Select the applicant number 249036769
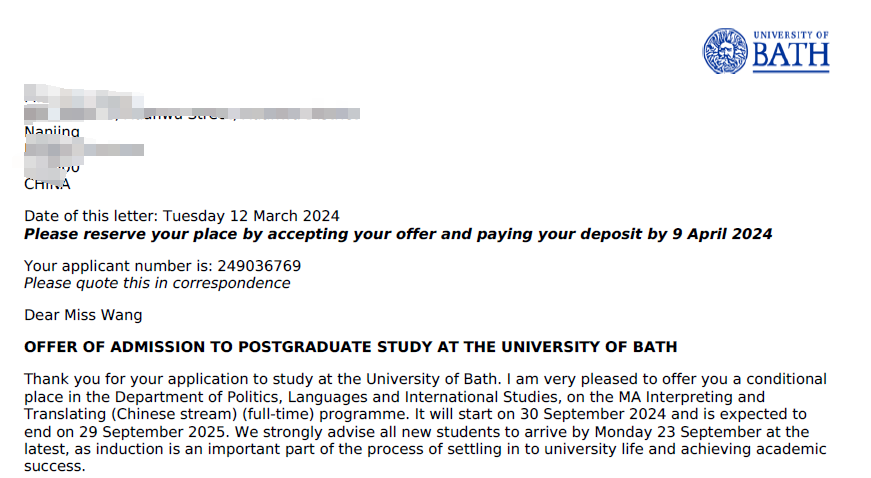This screenshot has height=478, width=871. coord(259,266)
